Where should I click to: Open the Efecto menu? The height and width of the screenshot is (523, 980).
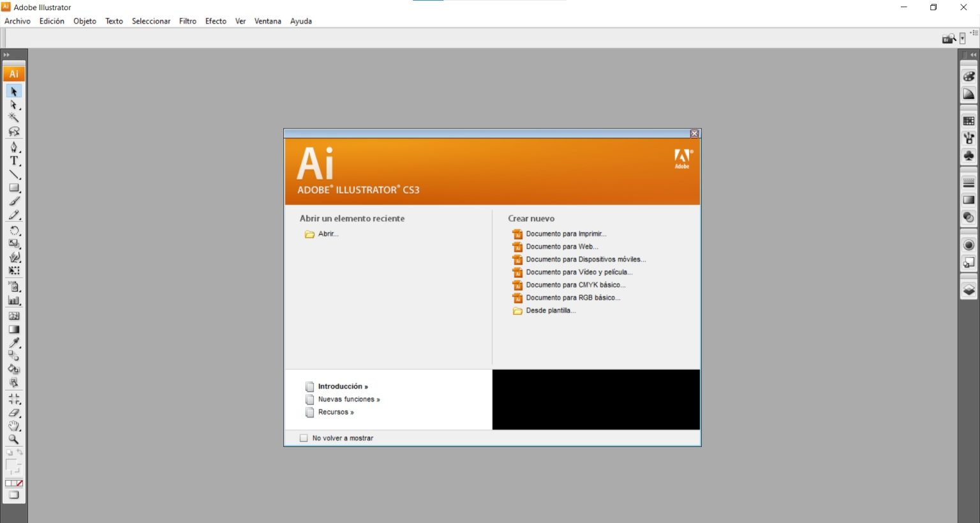click(x=216, y=21)
